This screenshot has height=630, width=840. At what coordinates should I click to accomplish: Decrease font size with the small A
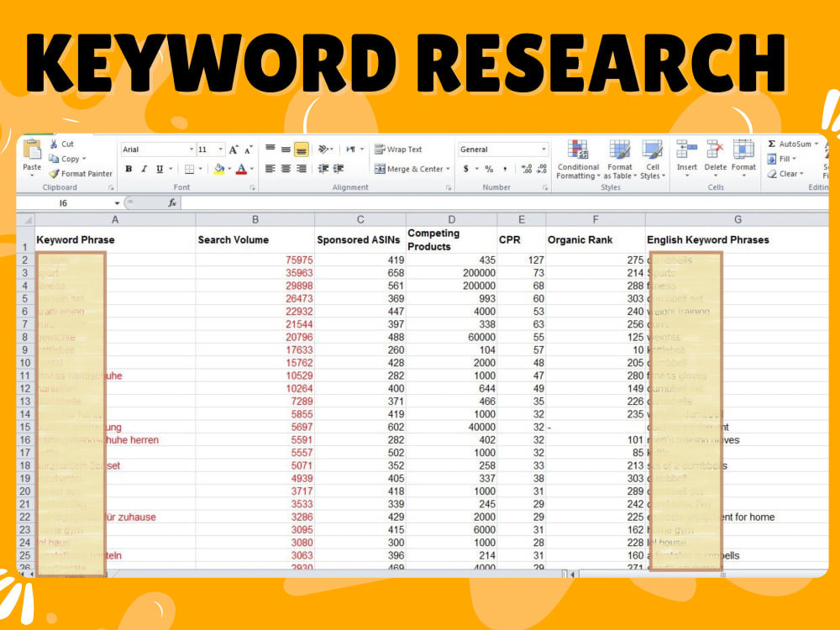click(248, 150)
